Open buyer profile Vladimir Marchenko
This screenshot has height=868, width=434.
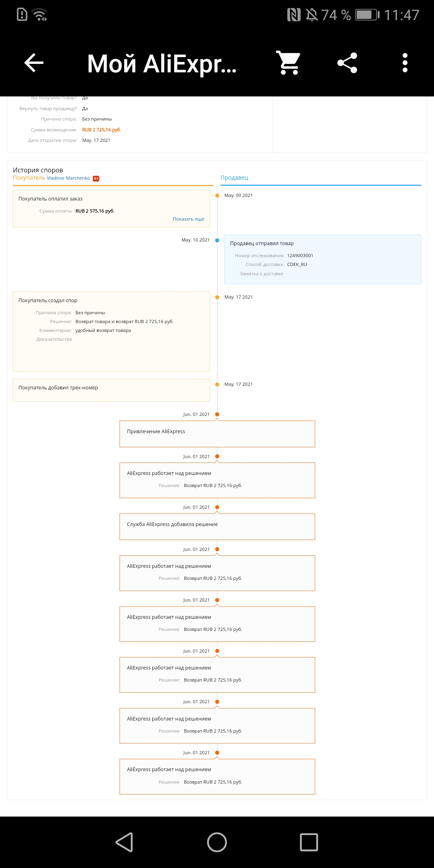point(68,178)
